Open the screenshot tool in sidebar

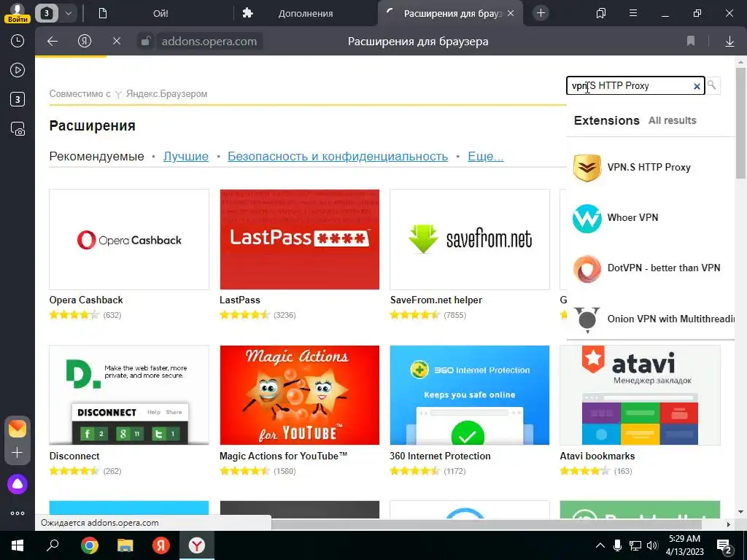18,129
